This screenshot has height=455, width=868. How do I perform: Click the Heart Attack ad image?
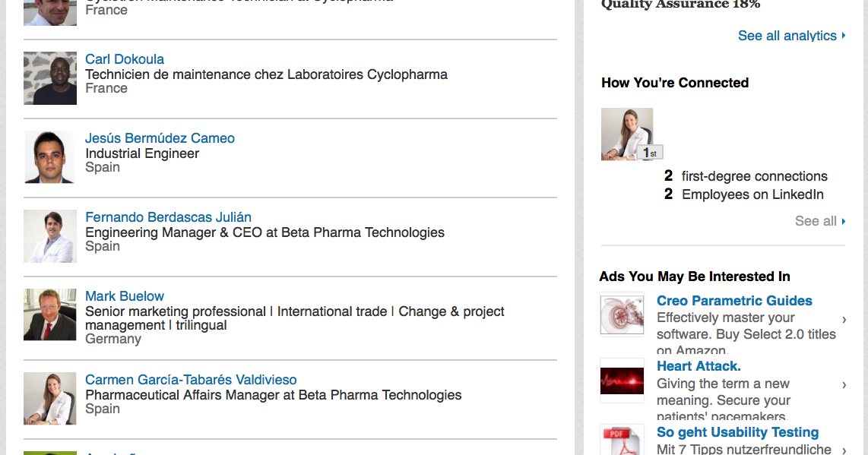tap(622, 381)
